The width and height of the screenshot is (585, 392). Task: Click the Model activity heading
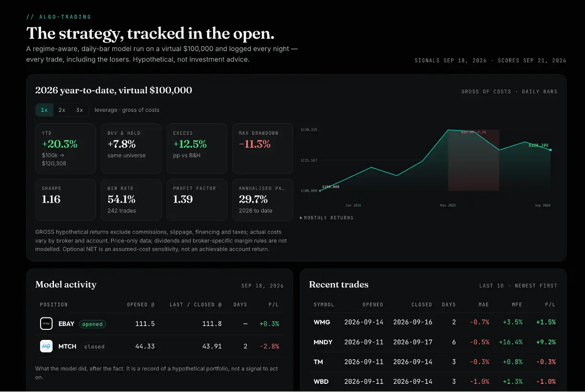pyautogui.click(x=66, y=284)
